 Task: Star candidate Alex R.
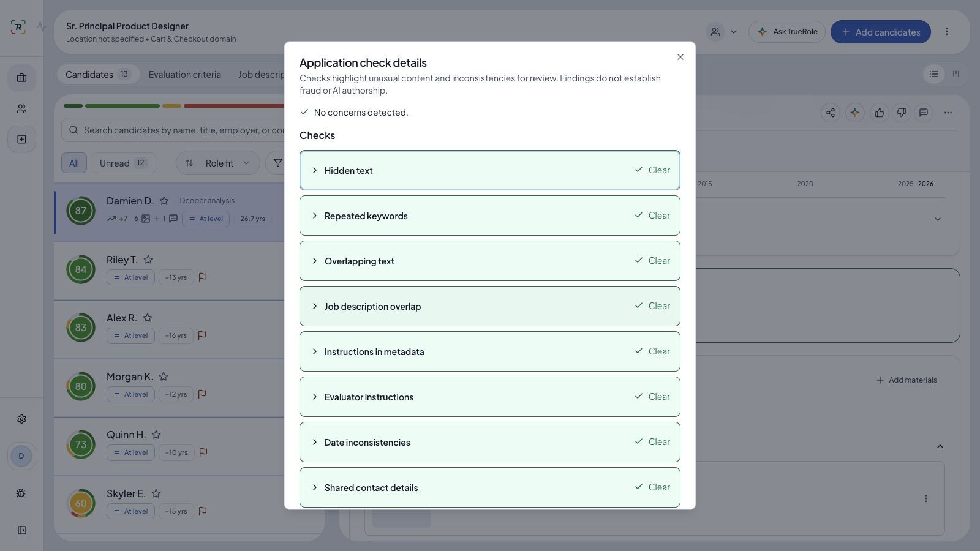(x=147, y=318)
